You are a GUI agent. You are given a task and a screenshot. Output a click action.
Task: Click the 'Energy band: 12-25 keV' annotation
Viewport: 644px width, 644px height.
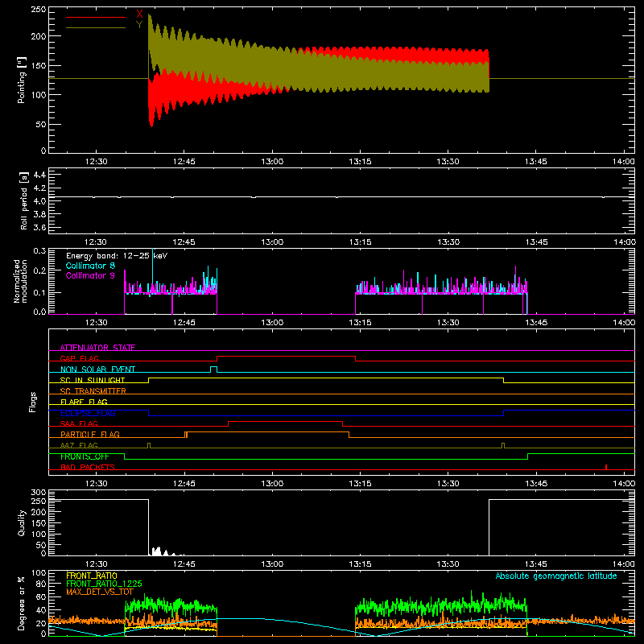[x=117, y=256]
